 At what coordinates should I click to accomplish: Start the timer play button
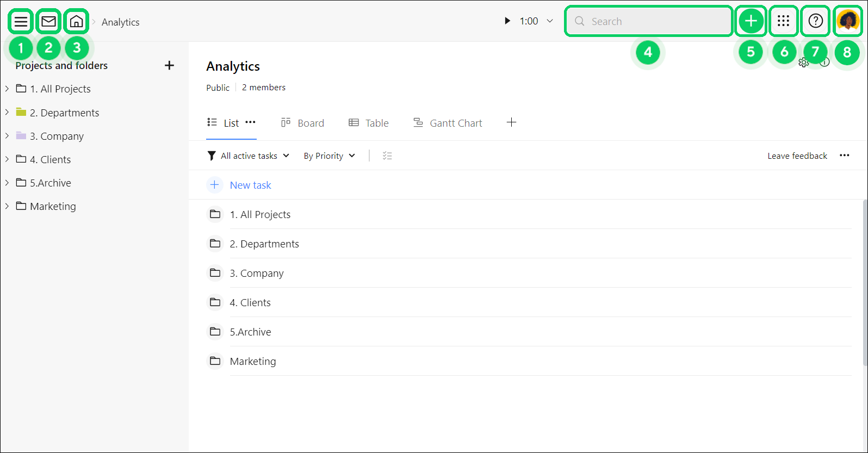click(507, 21)
